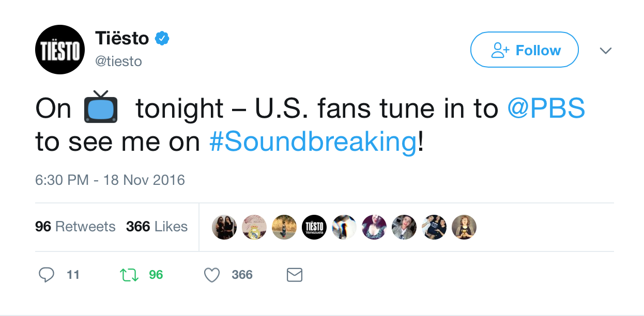Image resolution: width=644 pixels, height=316 pixels.
Task: Click the green retweet icon
Action: 129,275
